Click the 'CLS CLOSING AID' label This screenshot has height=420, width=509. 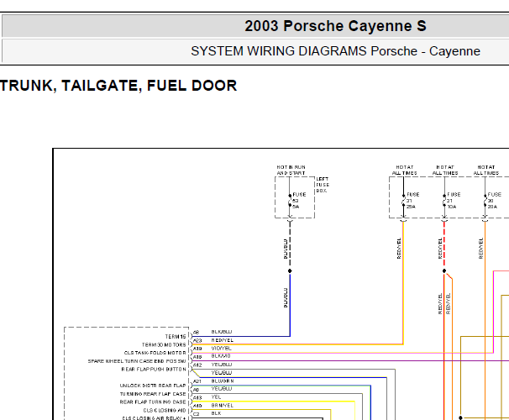coord(165,410)
